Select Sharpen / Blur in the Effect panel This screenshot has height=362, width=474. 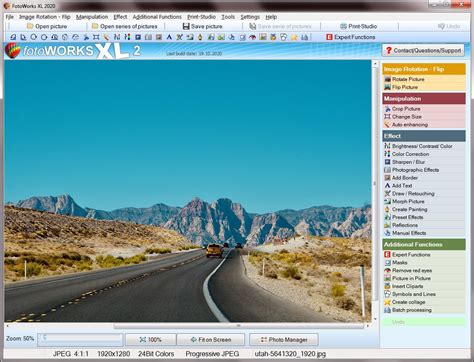click(424, 162)
